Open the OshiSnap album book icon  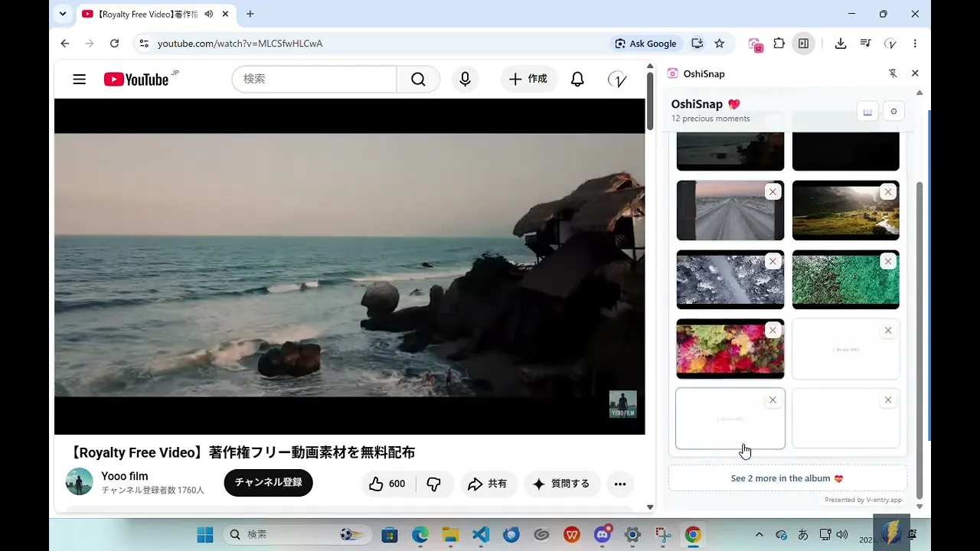[867, 112]
